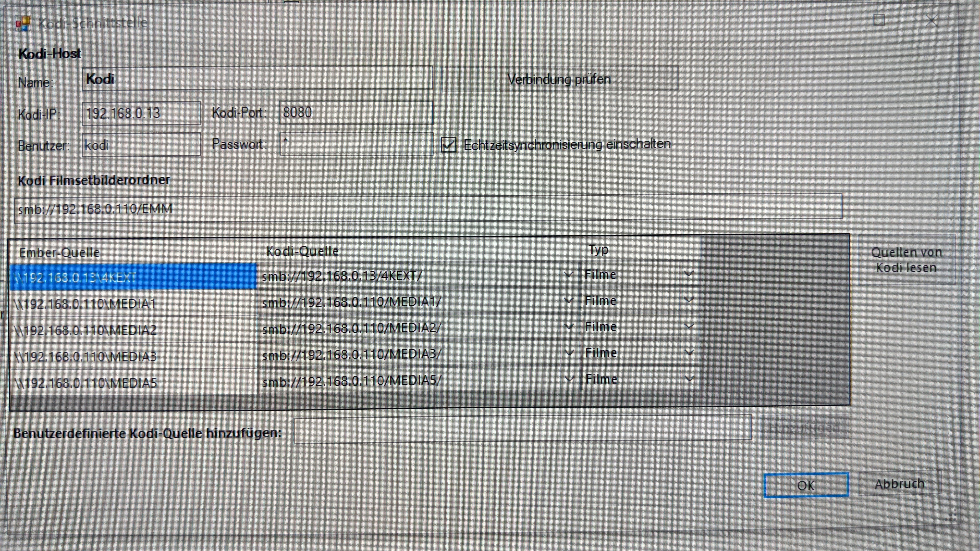Open Kodi-Quelle dropdown for MEDIA5 row
The image size is (980, 551).
pos(570,379)
